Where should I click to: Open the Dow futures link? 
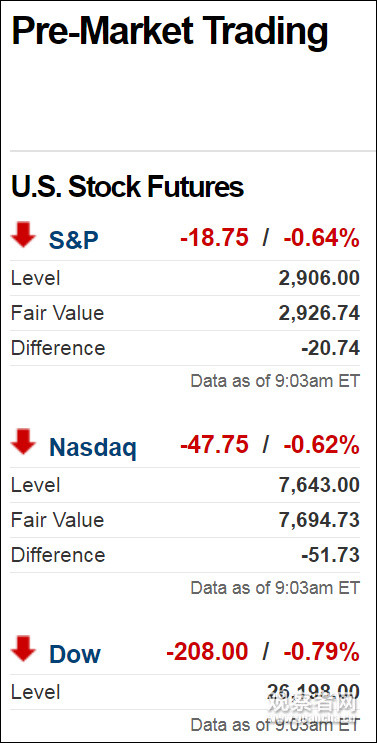75,655
